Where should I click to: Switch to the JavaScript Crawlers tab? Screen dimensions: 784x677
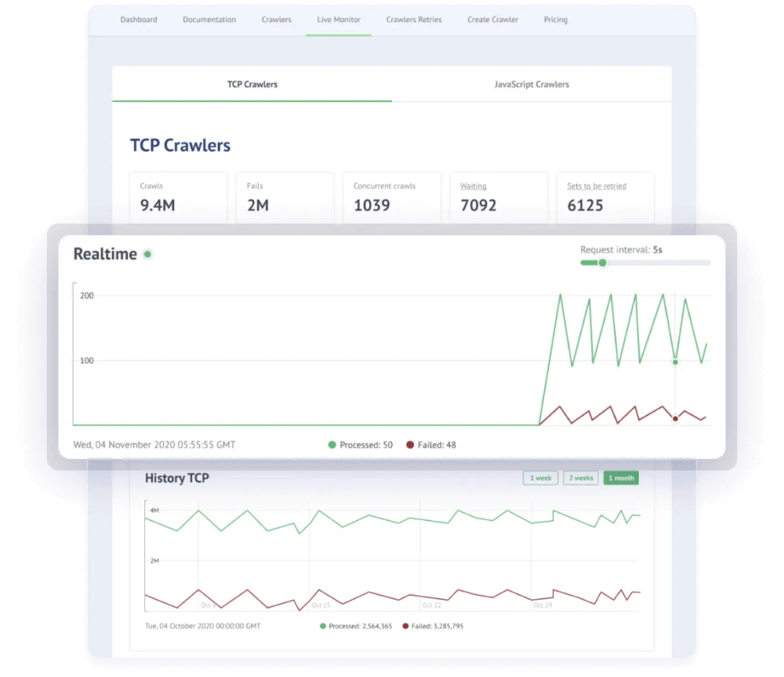tap(532, 84)
